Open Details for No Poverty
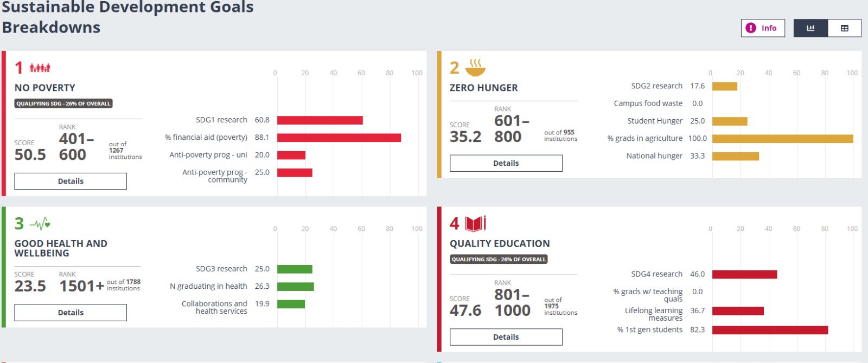The image size is (868, 363). [x=71, y=181]
